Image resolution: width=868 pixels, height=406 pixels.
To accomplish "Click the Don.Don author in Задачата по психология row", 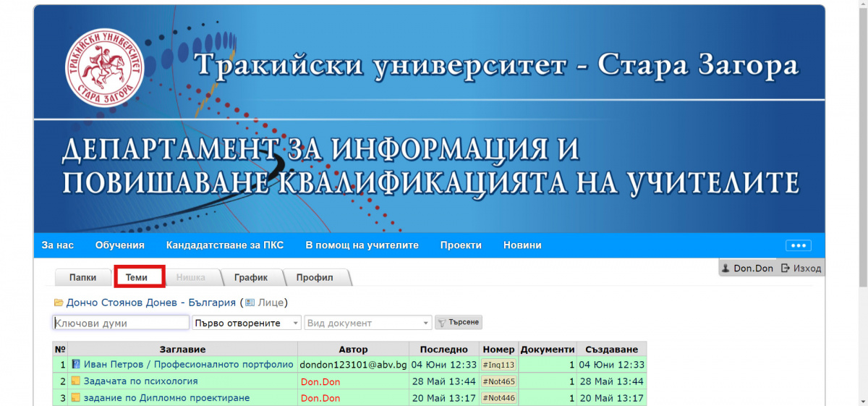I will click(320, 381).
